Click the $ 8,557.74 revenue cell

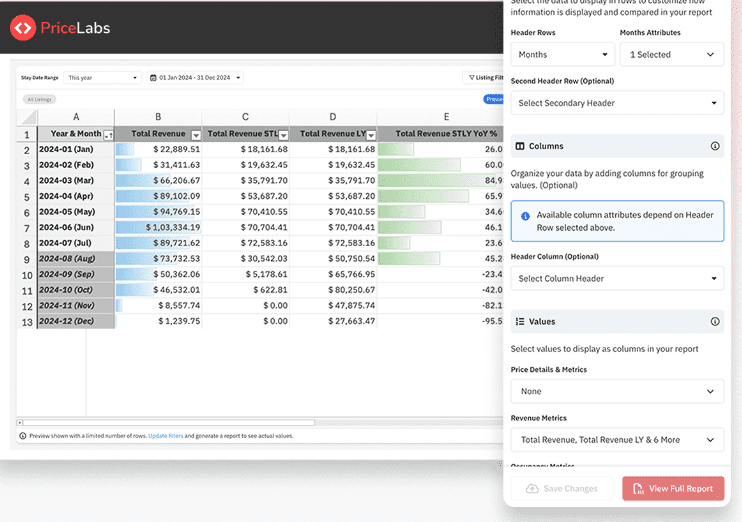coord(158,306)
